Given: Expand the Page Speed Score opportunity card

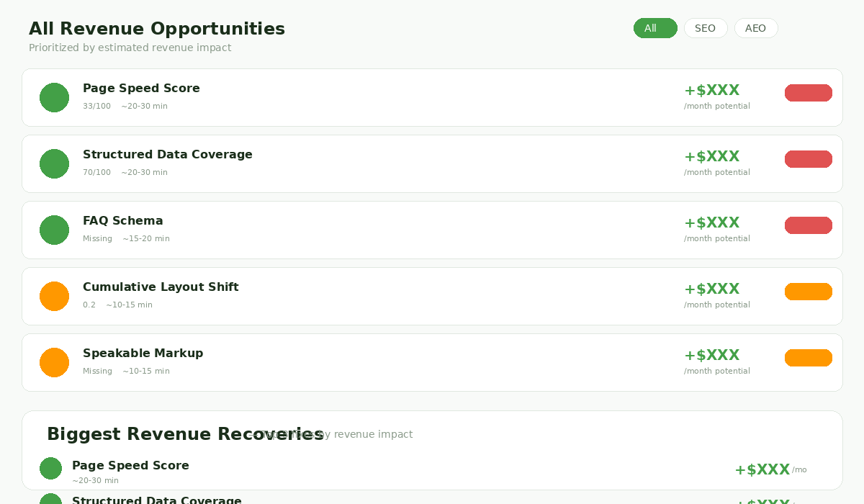Looking at the screenshot, I should coord(432,97).
